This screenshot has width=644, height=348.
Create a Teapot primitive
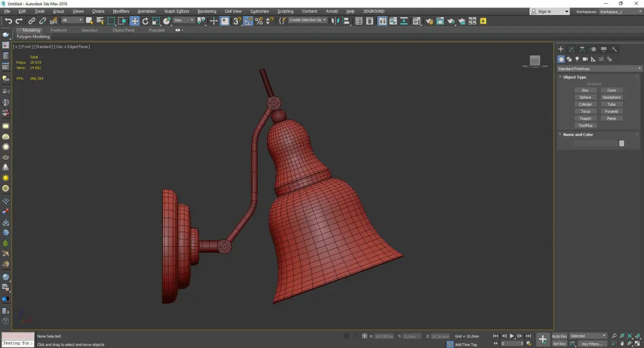[x=586, y=119]
